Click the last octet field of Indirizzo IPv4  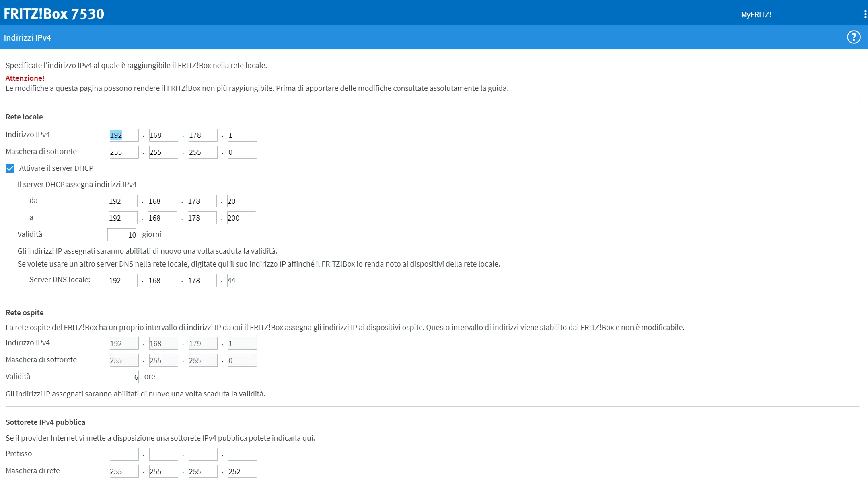coord(242,135)
